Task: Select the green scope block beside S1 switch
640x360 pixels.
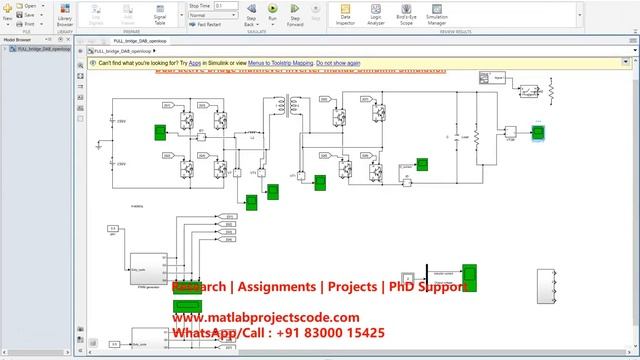Action: [x=160, y=133]
